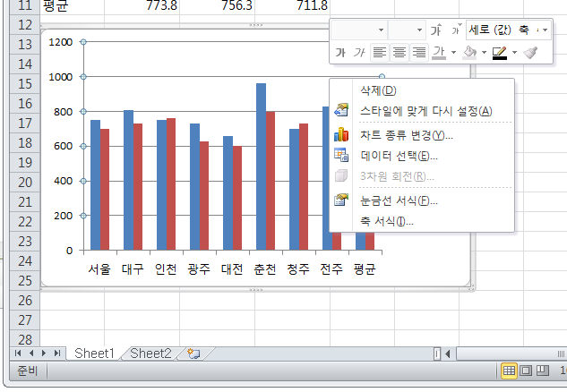This screenshot has width=567, height=392.
Task: Increase font size with grow font icon
Action: click(x=436, y=30)
